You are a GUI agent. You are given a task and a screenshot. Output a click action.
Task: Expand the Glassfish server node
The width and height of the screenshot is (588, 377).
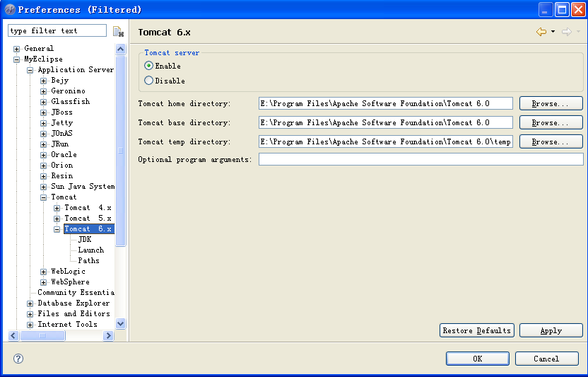(x=44, y=102)
